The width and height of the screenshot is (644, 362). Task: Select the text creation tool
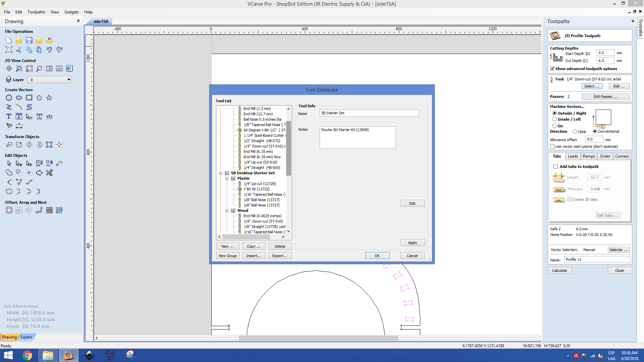point(9,116)
